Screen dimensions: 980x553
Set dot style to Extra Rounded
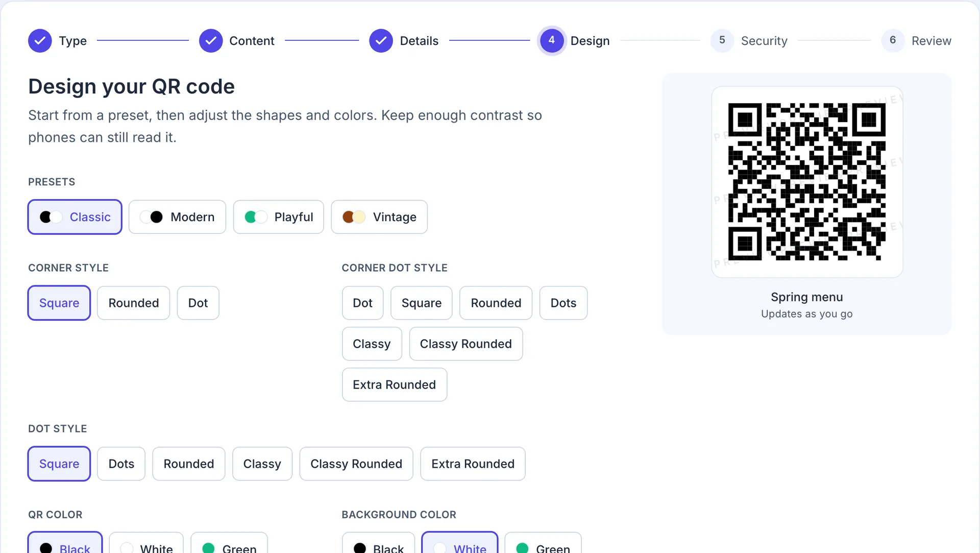[x=473, y=464]
